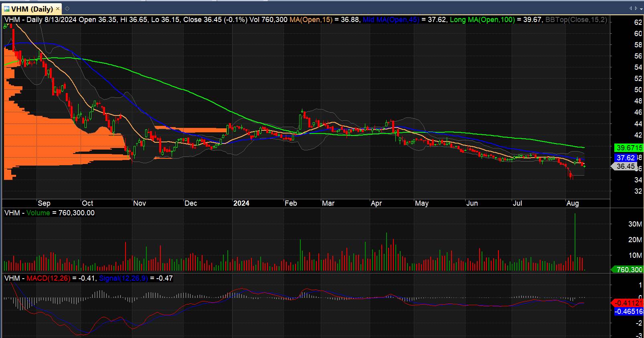This screenshot has height=338, width=644.
Task: Click the Signal(12,26,9) label
Action: click(123, 278)
